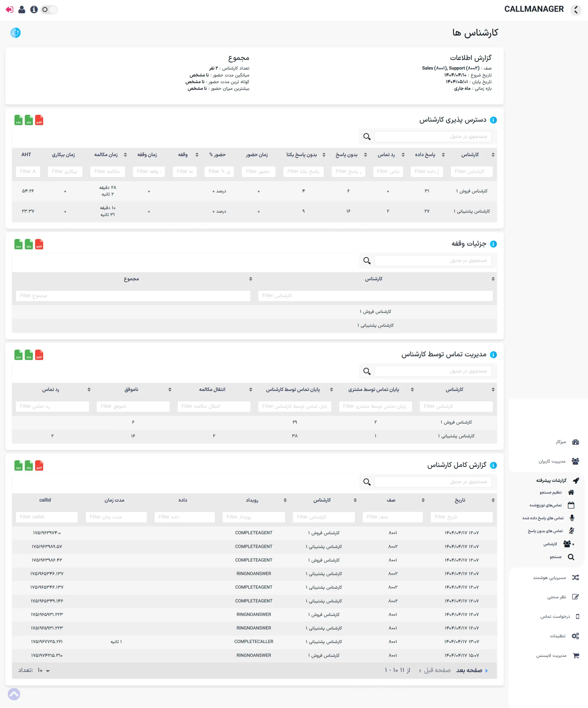The height and width of the screenshot is (708, 588).
Task: Click the scroll-to-top round button
Action: pyautogui.click(x=14, y=694)
